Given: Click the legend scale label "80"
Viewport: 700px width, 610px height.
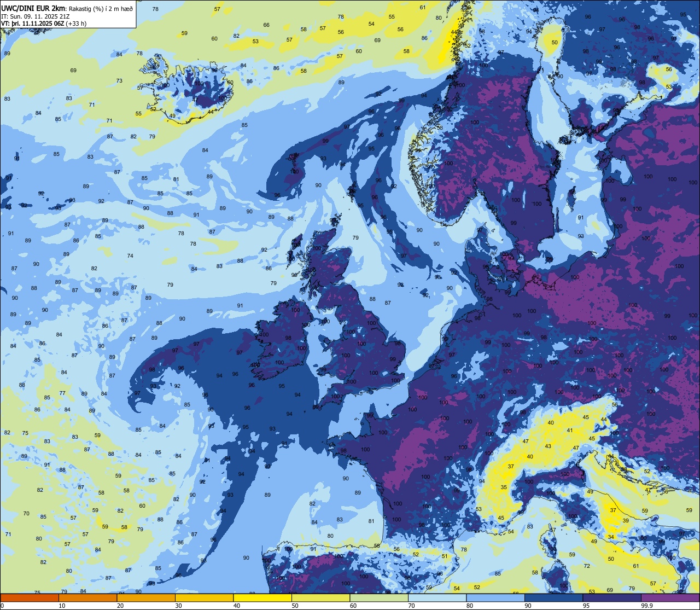Looking at the screenshot, I should (469, 606).
